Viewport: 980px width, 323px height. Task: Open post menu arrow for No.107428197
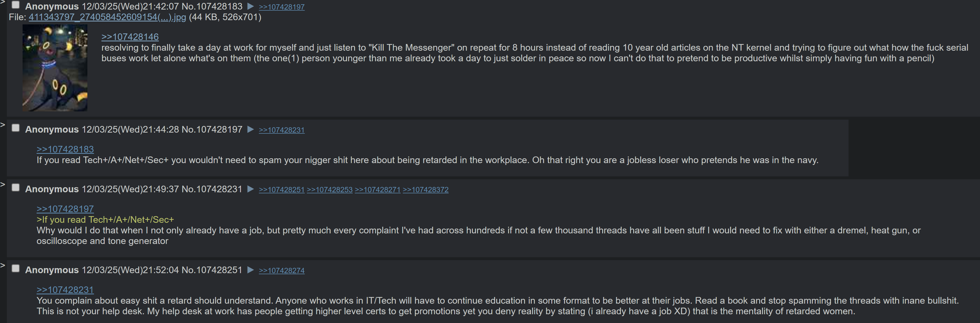coord(250,130)
